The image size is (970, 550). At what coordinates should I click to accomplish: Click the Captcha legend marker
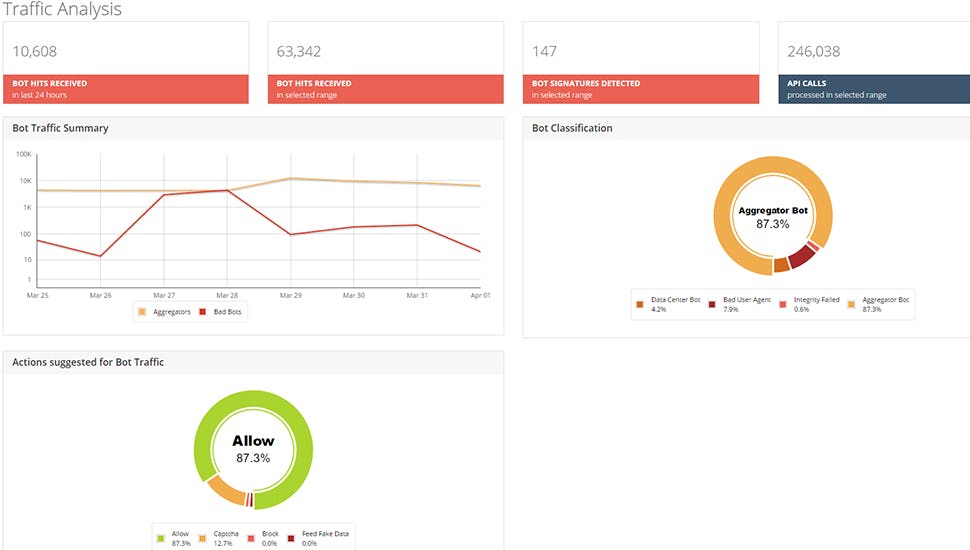click(202, 538)
